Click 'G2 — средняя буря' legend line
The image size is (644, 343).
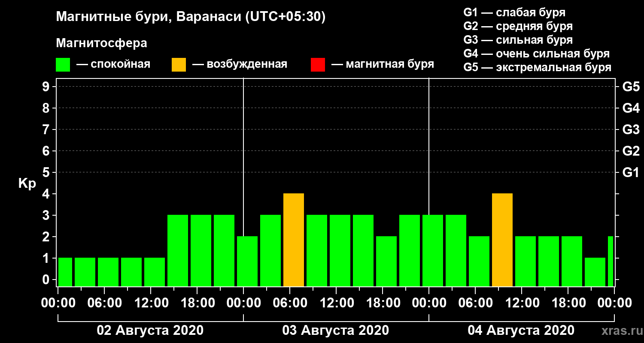[x=518, y=26]
